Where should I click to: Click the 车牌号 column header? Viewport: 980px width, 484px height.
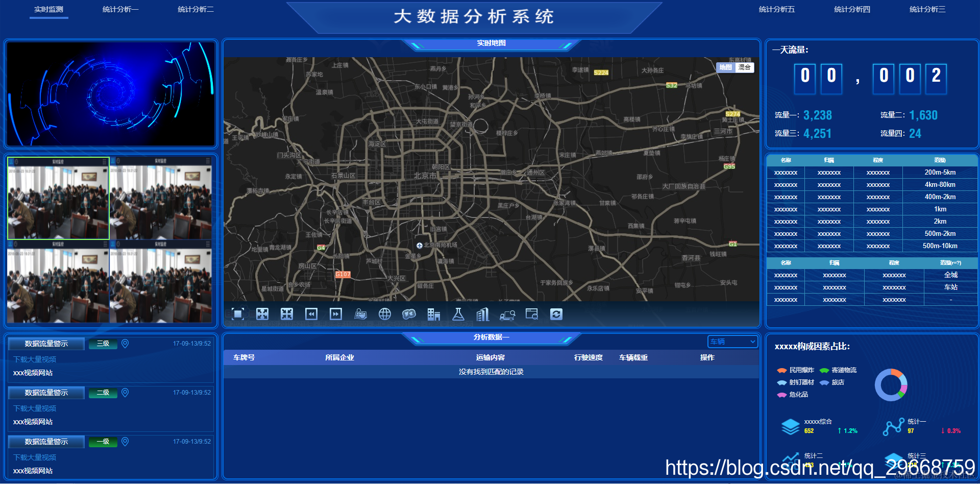pos(244,357)
